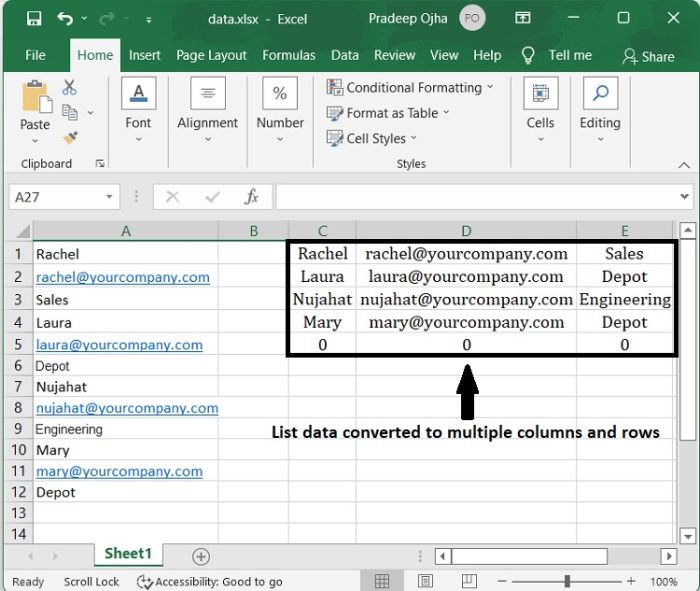Open the Formulas ribbon tab
Screen dimensions: 700x591
click(x=289, y=55)
